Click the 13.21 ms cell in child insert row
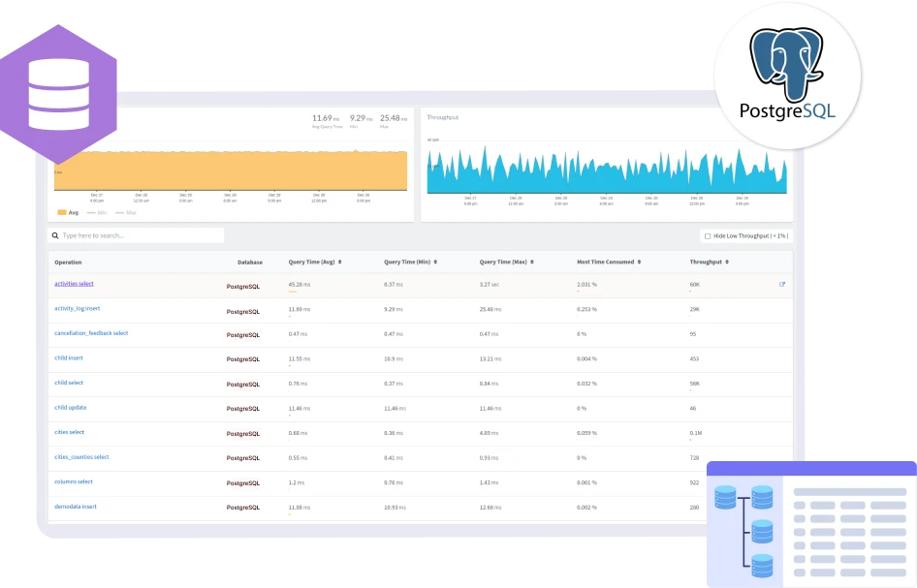Viewport: 917px width, 588px height. point(490,358)
